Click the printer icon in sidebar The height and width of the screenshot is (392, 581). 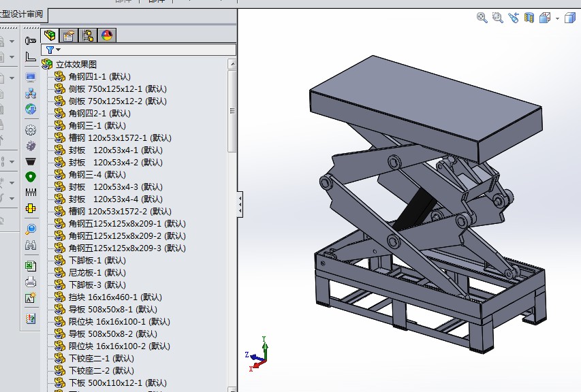[31, 282]
